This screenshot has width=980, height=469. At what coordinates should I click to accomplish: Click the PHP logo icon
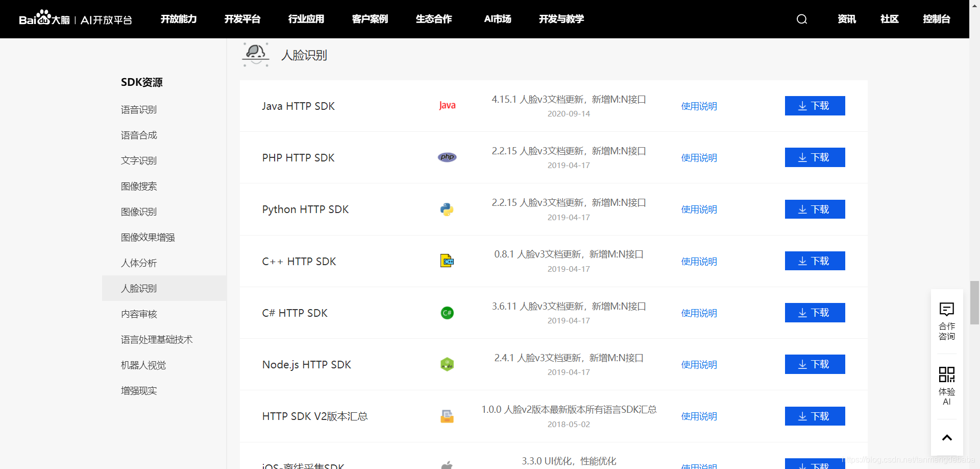447,157
